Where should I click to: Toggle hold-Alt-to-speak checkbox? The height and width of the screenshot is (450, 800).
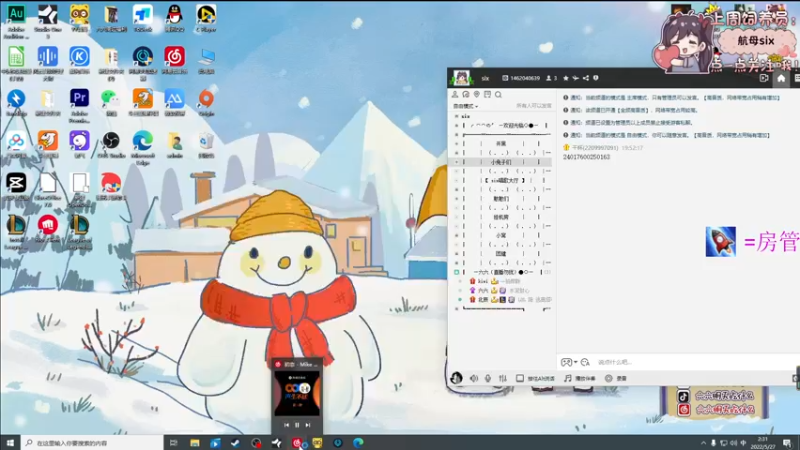pyautogui.click(x=519, y=378)
